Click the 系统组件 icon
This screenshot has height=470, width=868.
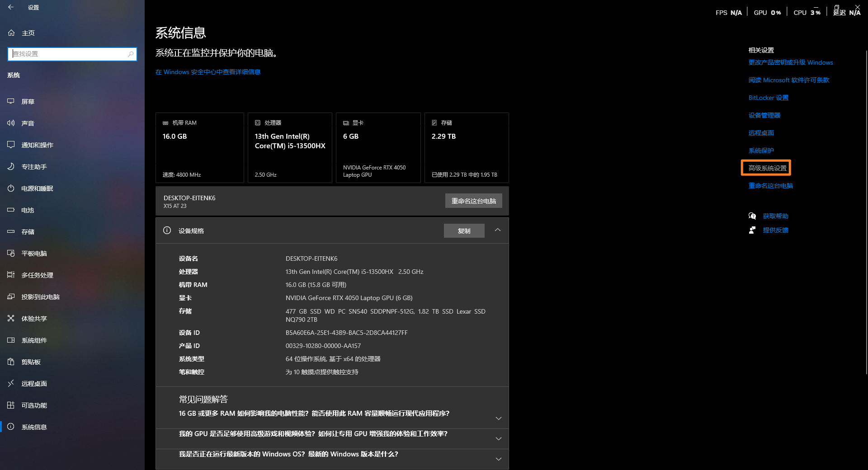pyautogui.click(x=11, y=340)
